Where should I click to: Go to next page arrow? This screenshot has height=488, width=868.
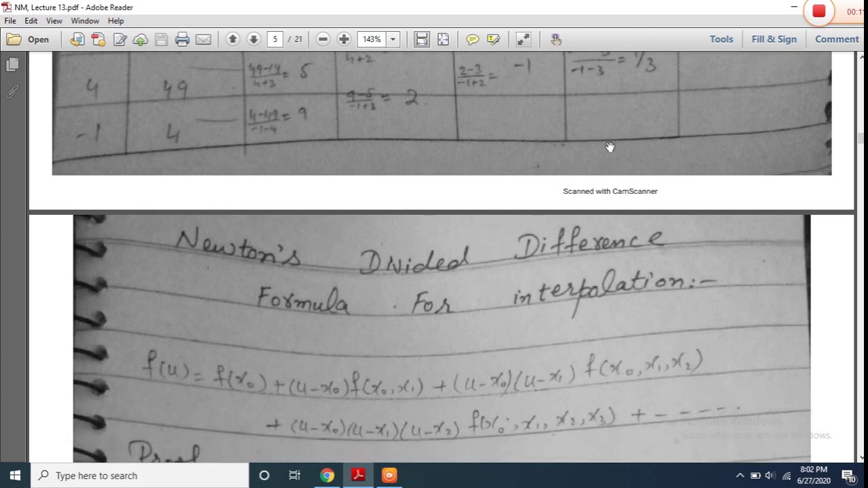(254, 39)
